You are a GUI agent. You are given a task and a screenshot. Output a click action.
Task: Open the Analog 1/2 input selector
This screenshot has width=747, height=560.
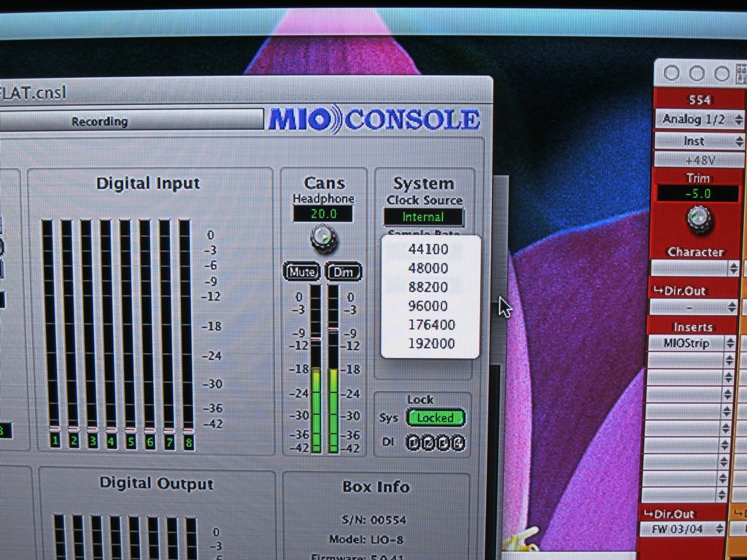coord(700,119)
